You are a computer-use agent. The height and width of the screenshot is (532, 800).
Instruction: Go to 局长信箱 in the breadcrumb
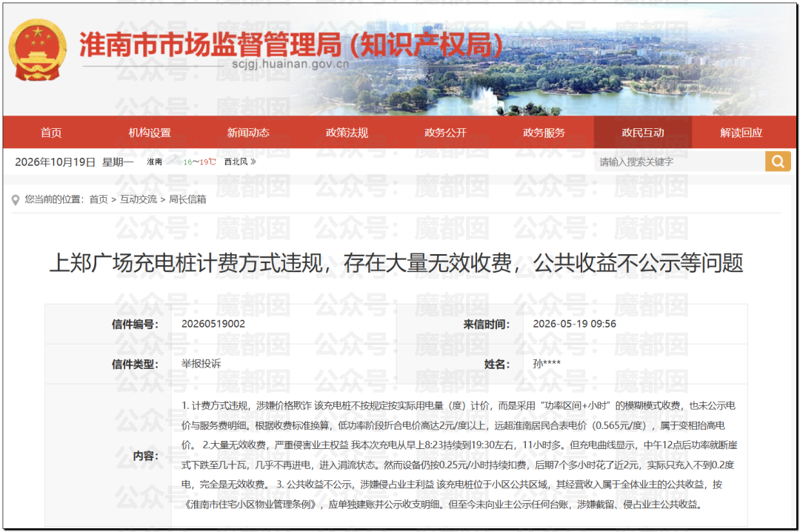187,199
